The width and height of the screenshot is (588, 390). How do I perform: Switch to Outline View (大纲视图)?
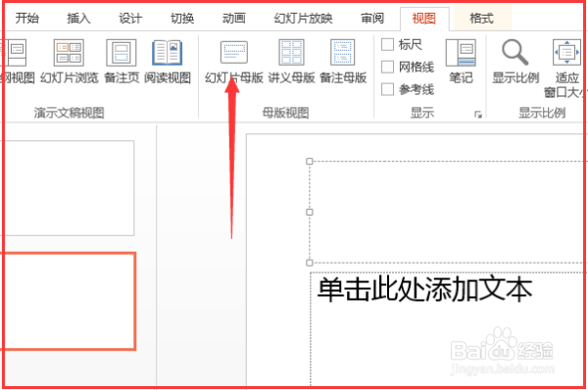pos(17,62)
